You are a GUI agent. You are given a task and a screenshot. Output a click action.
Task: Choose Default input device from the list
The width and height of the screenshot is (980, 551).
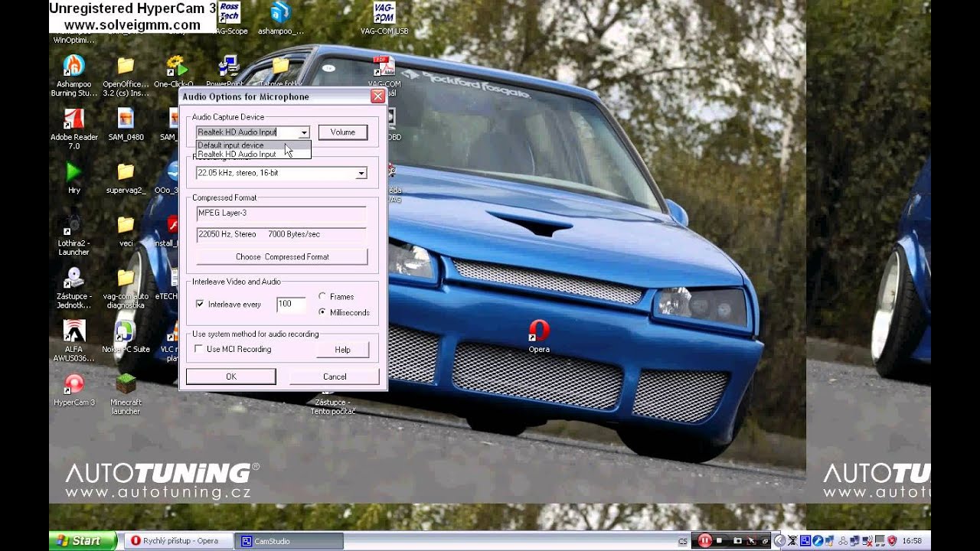point(253,145)
